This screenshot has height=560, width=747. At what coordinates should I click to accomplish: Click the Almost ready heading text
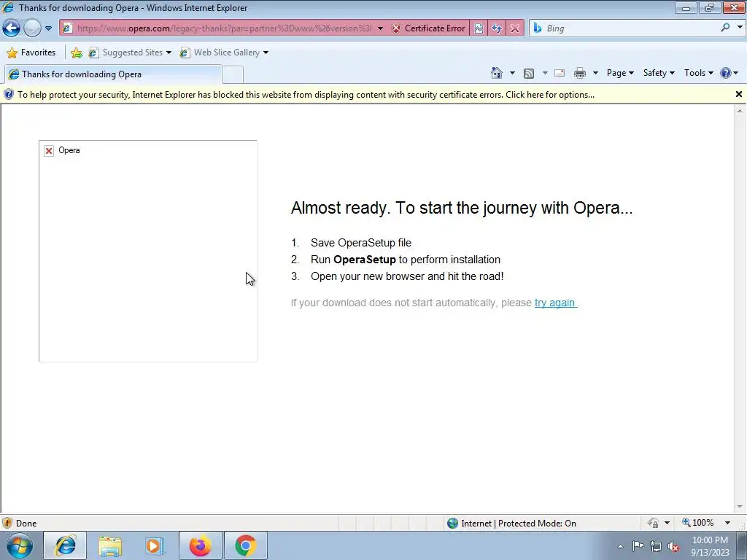tap(462, 208)
